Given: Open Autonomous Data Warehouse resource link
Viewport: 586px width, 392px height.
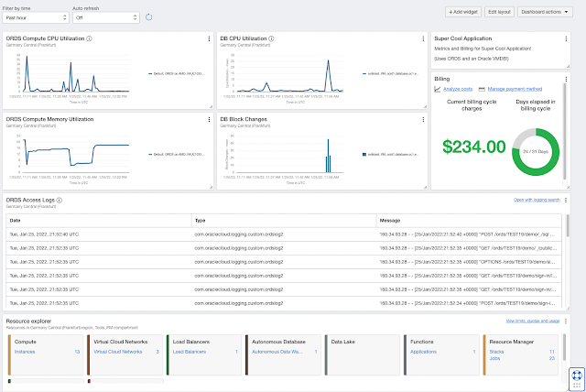Looking at the screenshot, I should click(277, 352).
